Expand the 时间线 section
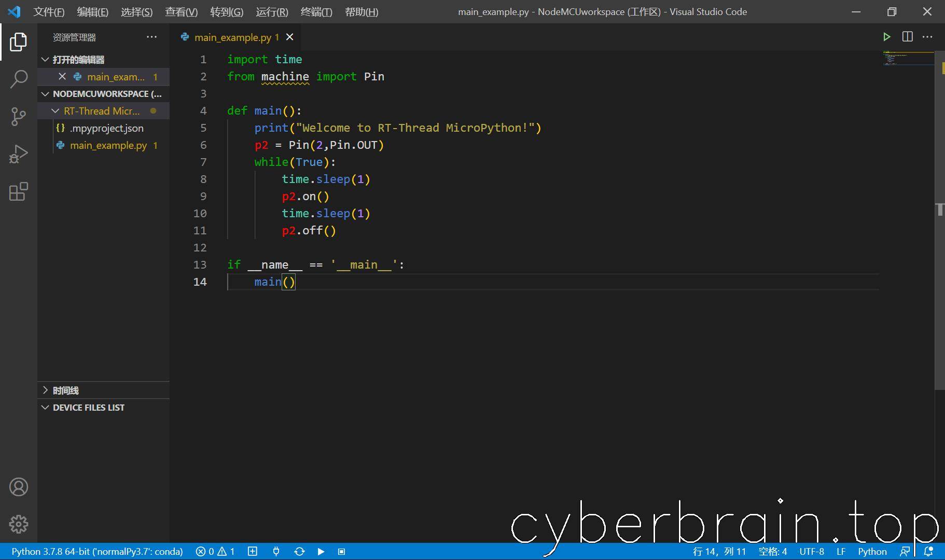 click(45, 390)
